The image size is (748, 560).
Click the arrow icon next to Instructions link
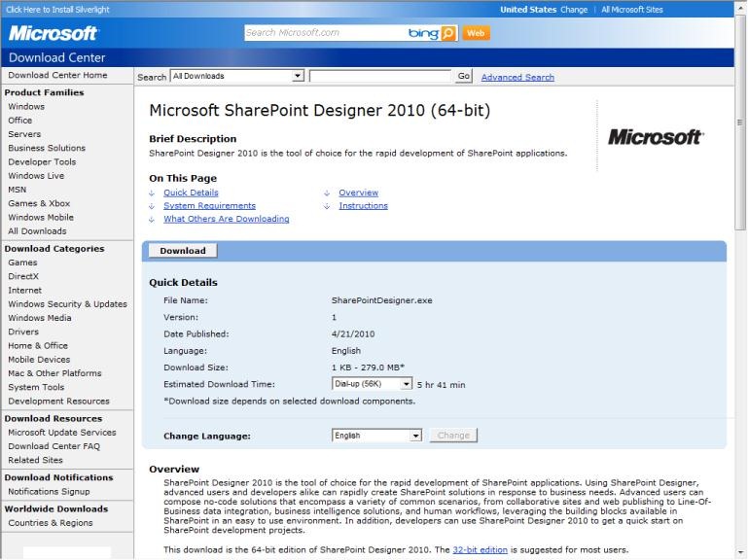click(327, 206)
